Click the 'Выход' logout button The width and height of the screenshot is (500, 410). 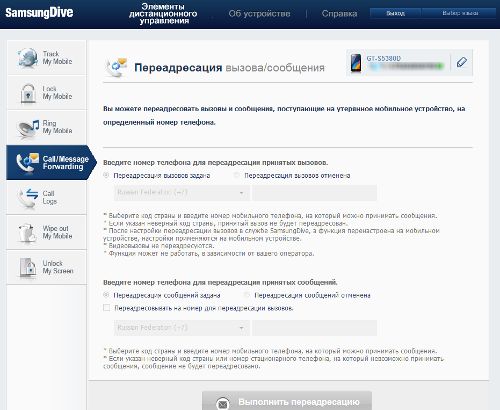[x=395, y=13]
